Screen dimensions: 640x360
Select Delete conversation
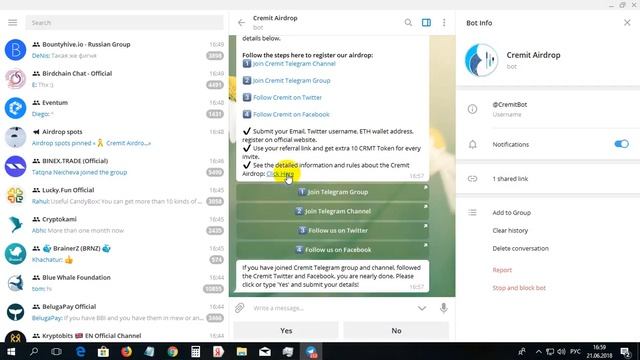pyautogui.click(x=520, y=249)
